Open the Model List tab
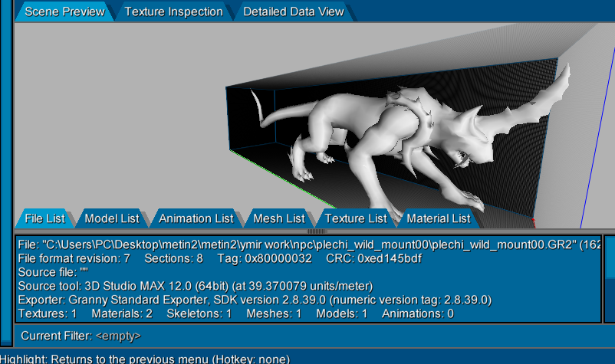This screenshot has height=364, width=615. [112, 218]
